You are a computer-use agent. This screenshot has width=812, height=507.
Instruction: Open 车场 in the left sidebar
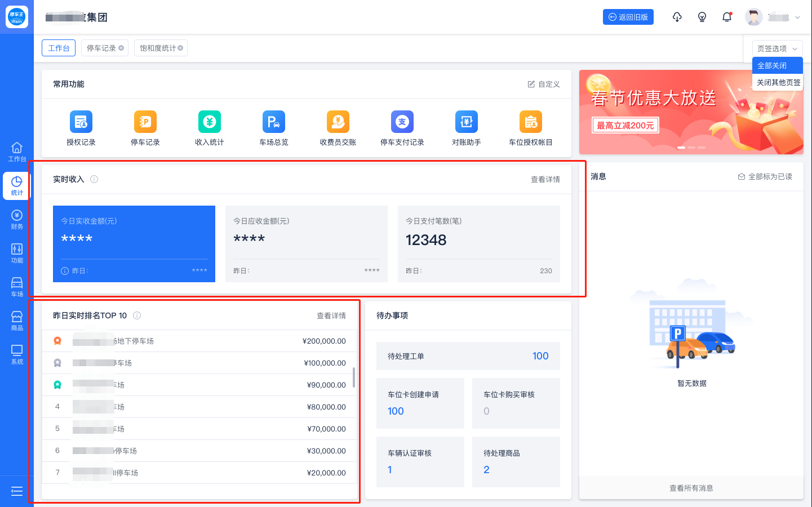tap(17, 287)
